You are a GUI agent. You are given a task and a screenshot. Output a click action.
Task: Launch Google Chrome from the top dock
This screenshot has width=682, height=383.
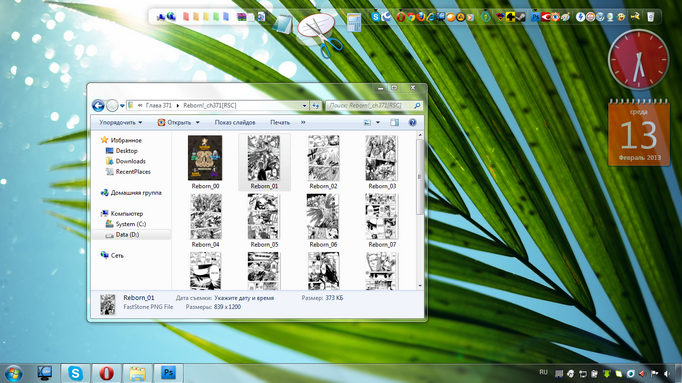click(x=411, y=17)
